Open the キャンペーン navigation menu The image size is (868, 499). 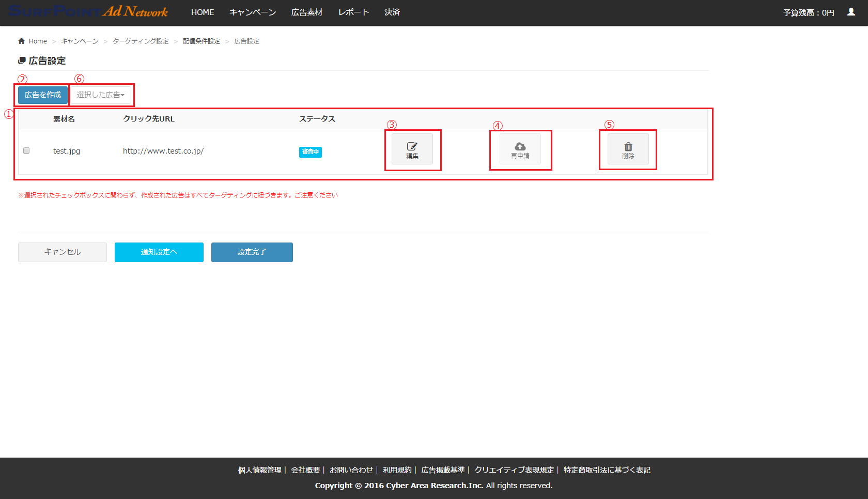pos(253,12)
